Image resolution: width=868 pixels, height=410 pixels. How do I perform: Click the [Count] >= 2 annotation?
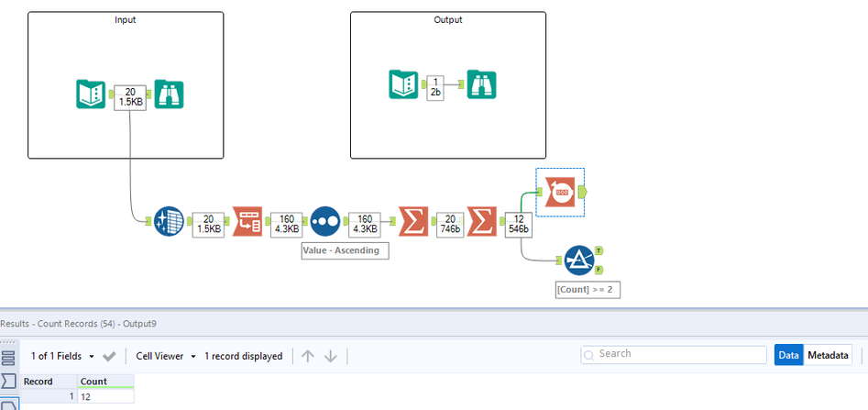point(588,289)
